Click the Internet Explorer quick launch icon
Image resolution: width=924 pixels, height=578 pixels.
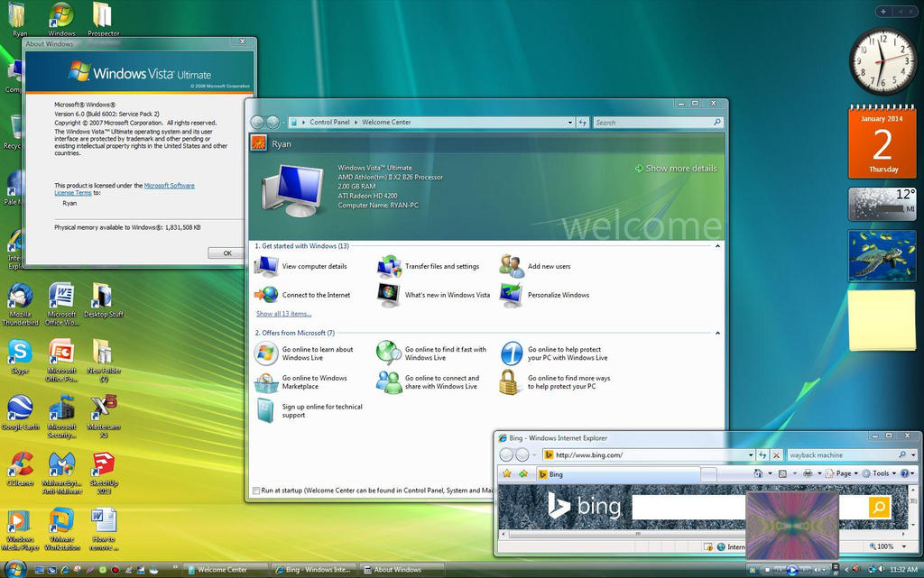pos(65,570)
